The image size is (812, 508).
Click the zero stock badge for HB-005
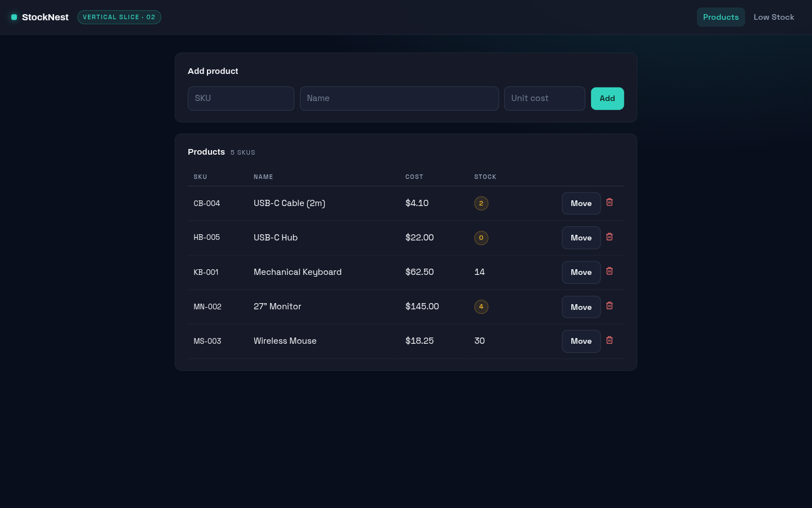click(x=481, y=238)
